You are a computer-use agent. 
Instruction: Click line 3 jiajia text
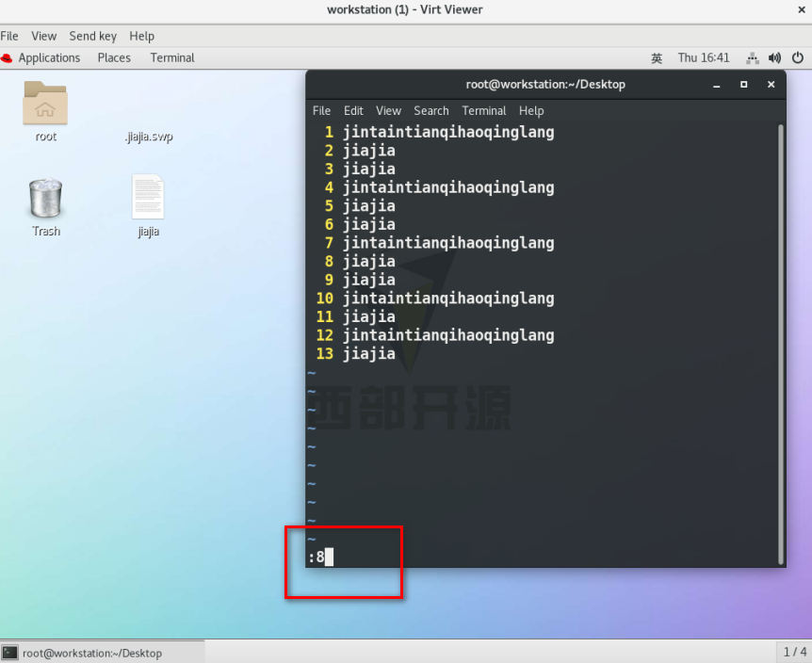click(x=368, y=170)
